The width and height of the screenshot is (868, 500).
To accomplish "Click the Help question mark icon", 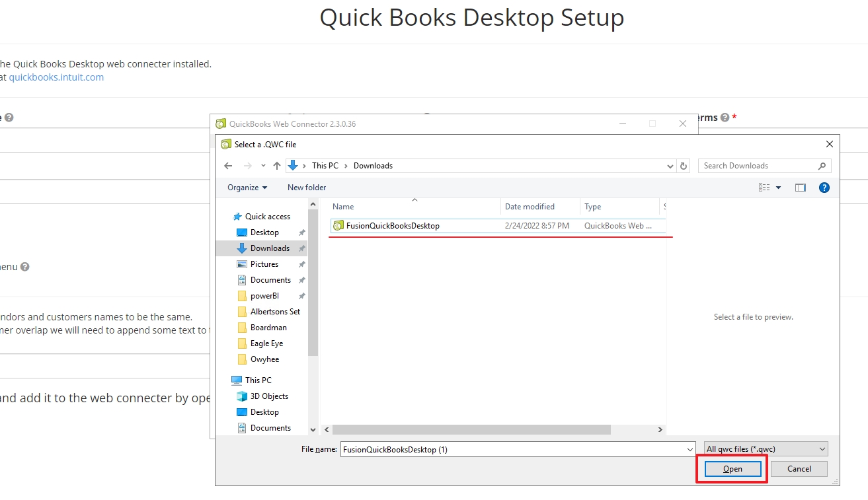I will click(824, 187).
